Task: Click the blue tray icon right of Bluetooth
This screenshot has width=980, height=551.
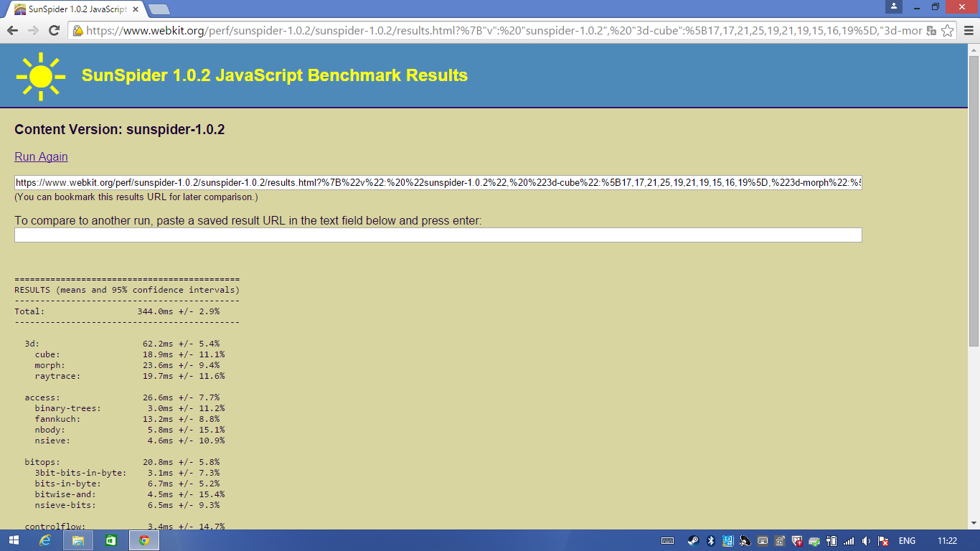Action: click(x=728, y=540)
